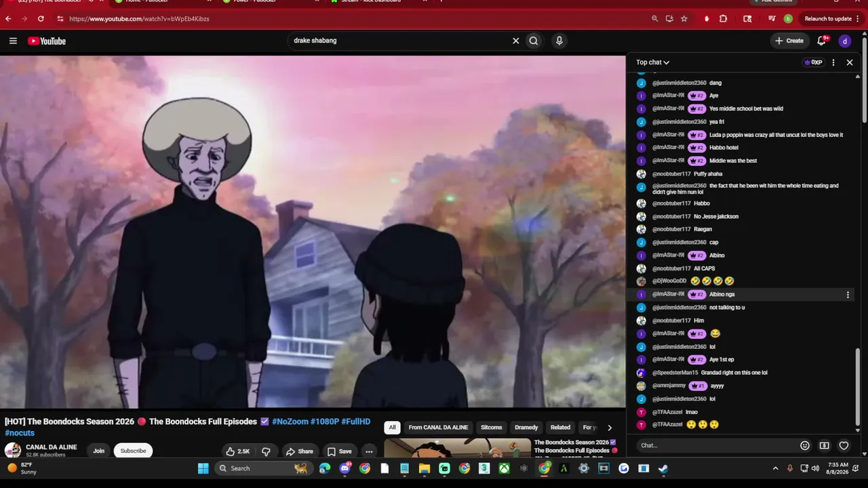Image resolution: width=868 pixels, height=488 pixels.
Task: Clear the search box text
Action: pos(515,41)
